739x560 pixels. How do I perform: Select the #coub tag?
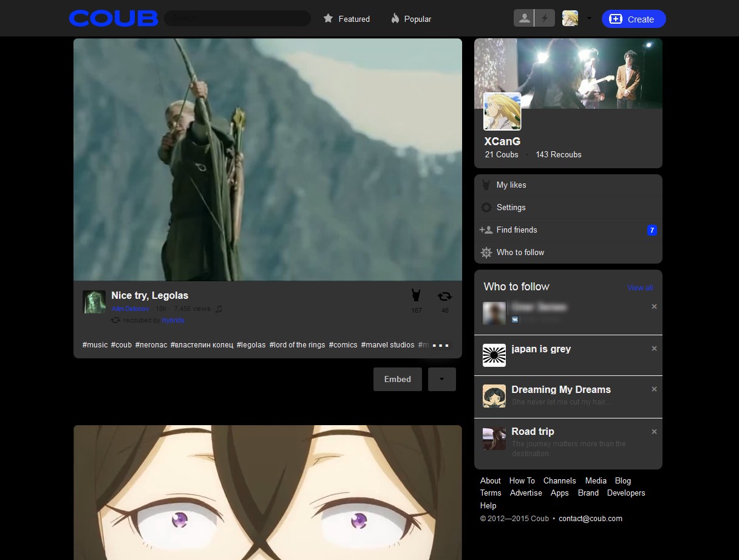[x=121, y=344]
